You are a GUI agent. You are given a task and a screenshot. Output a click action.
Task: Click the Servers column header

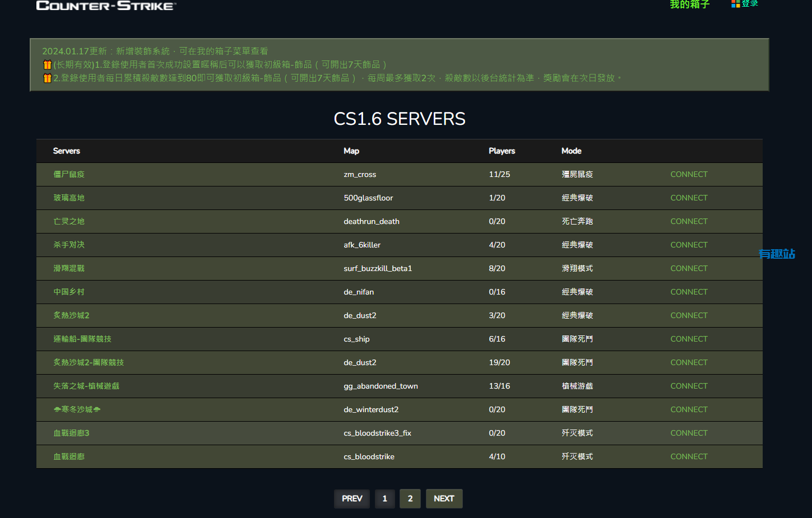[x=67, y=151]
